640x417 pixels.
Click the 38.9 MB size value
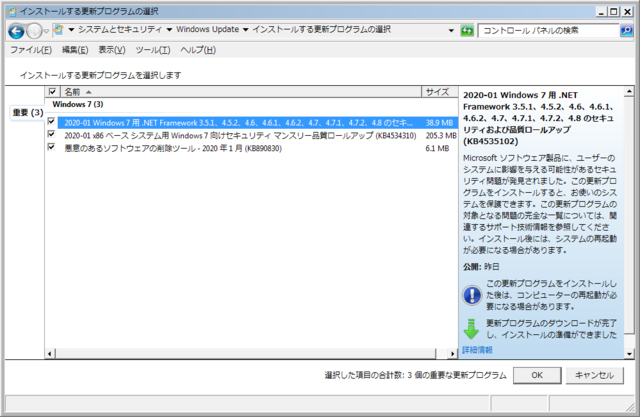439,123
